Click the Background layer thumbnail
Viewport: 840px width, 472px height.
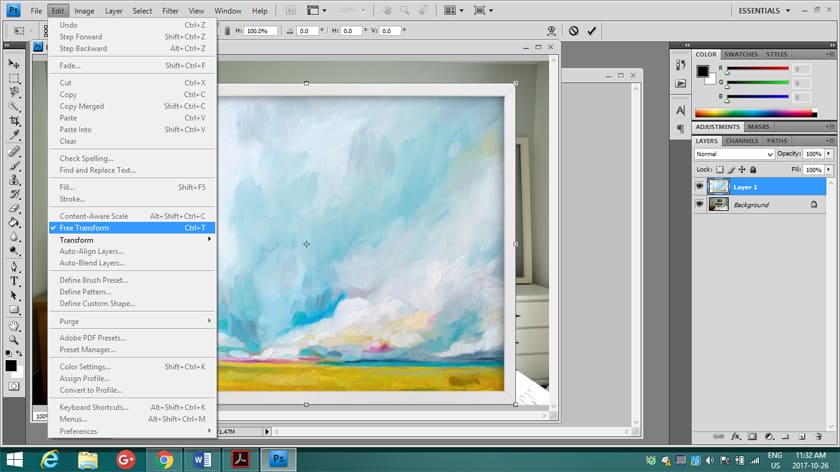718,204
